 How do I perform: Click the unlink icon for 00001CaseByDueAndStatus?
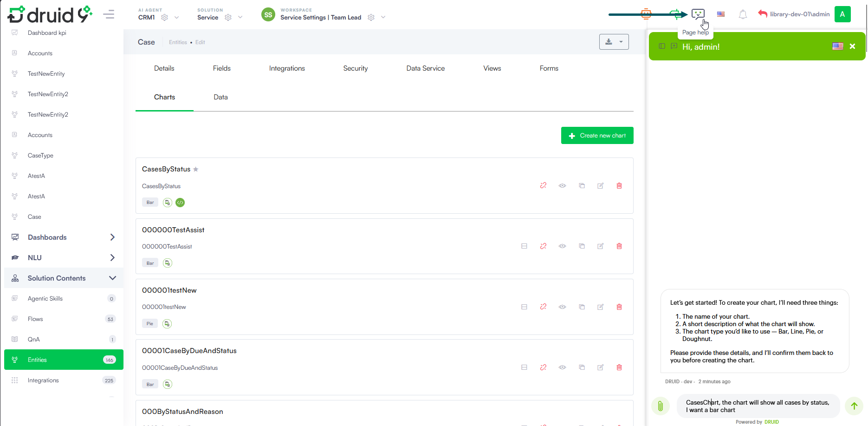[543, 367]
